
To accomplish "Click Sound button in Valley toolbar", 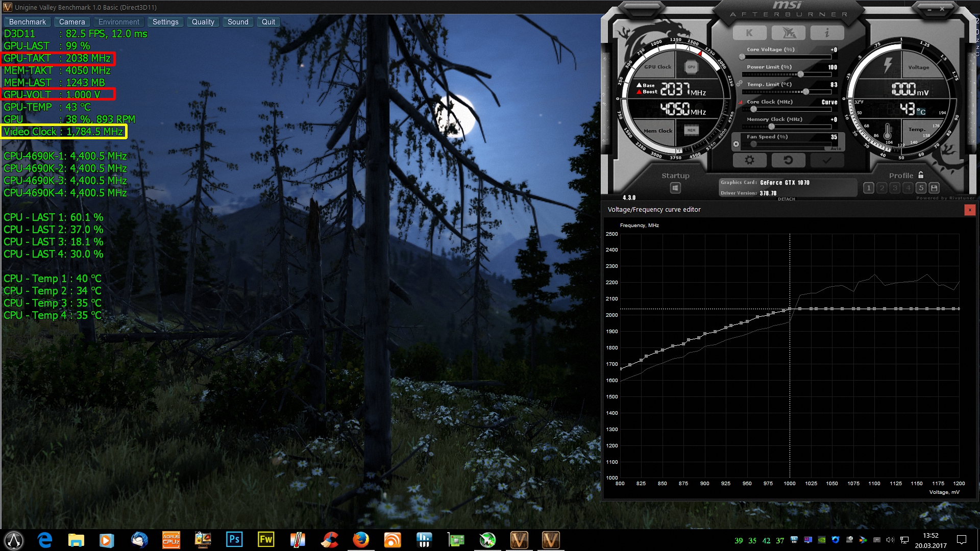I will pos(238,22).
